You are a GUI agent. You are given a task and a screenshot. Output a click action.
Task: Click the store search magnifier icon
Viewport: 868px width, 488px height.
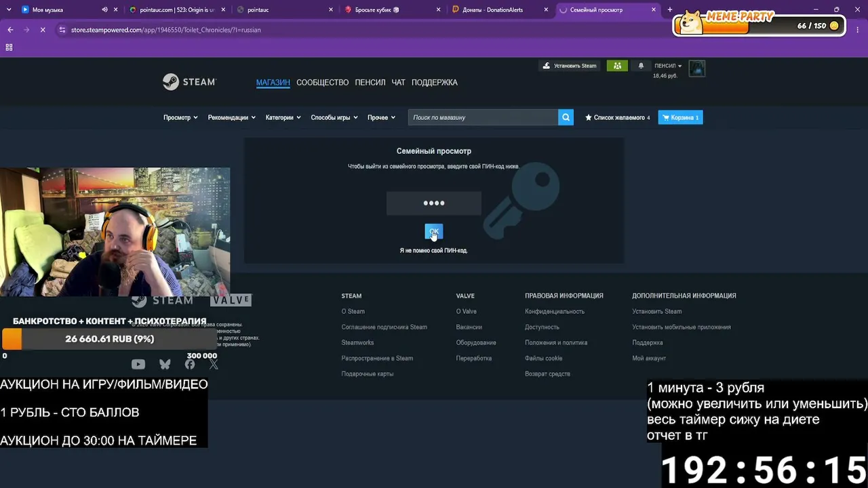click(x=566, y=117)
